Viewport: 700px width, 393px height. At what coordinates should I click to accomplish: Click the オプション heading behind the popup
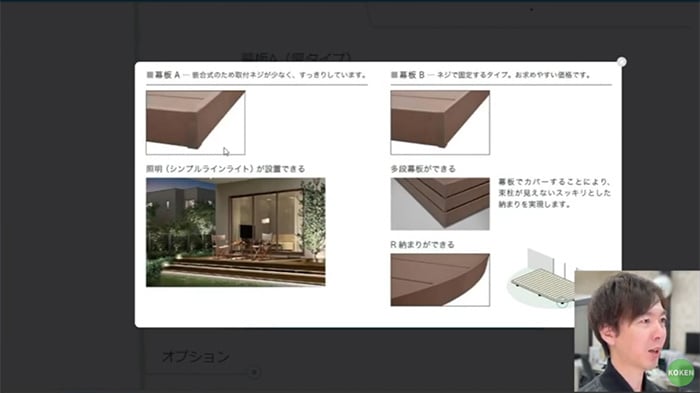tap(196, 356)
